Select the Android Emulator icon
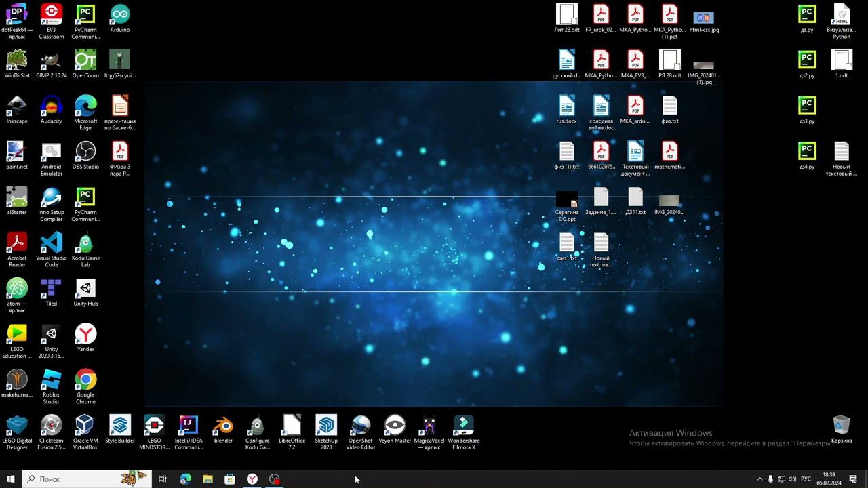868x488 pixels. click(51, 158)
